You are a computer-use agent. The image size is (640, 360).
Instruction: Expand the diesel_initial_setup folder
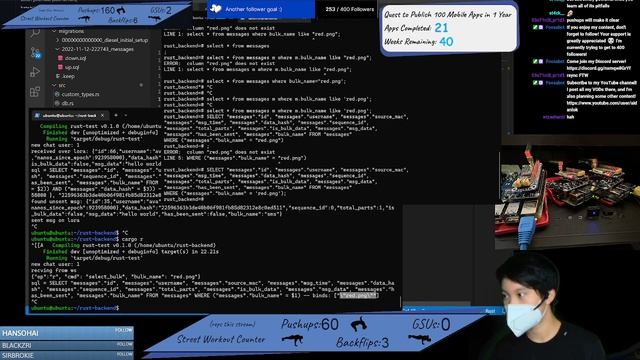pos(57,40)
